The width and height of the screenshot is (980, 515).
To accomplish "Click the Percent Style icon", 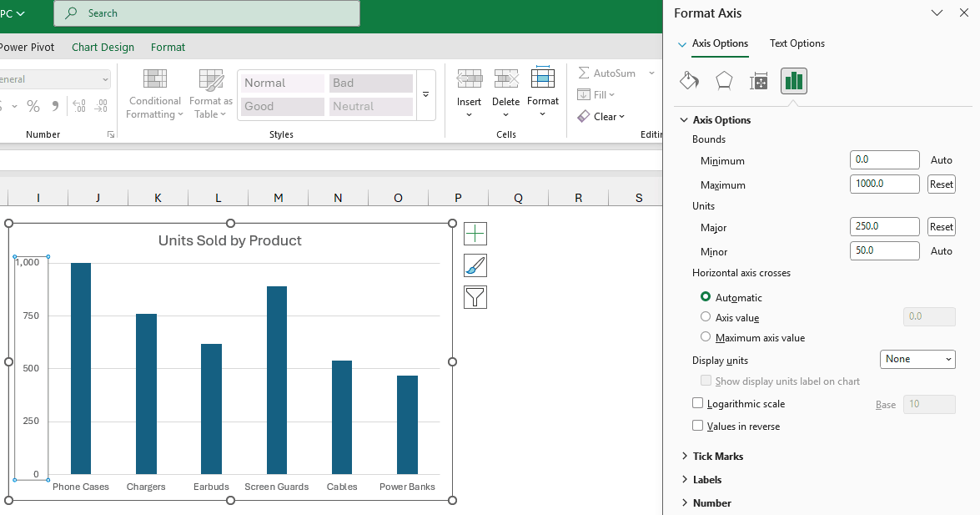I will pos(33,106).
